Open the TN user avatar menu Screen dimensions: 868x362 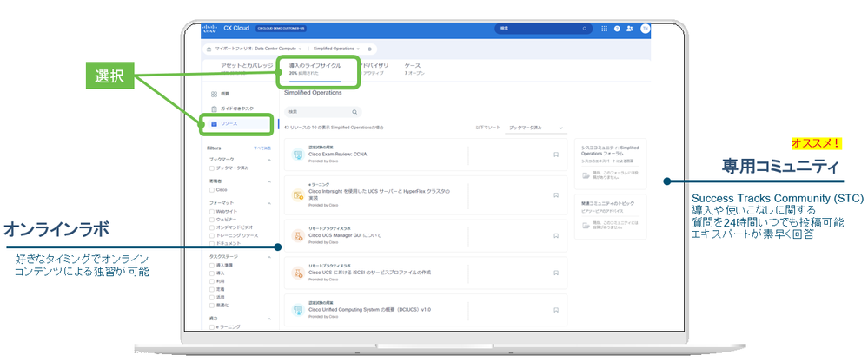click(645, 29)
